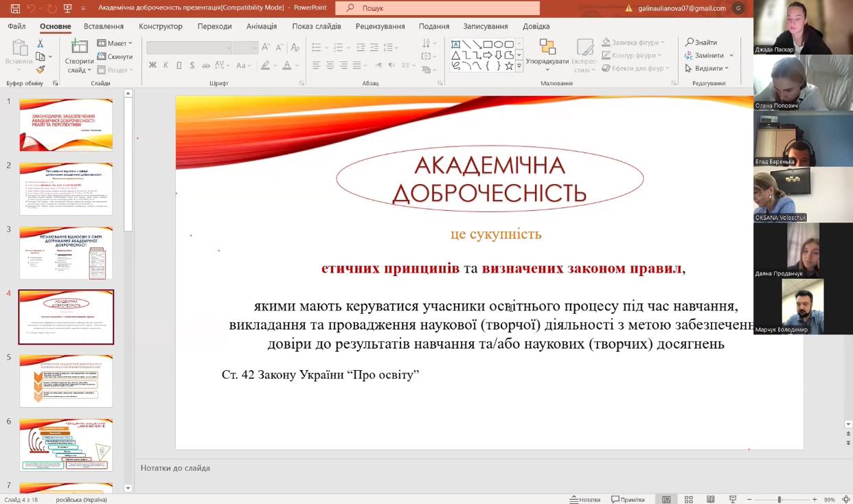853x504 pixels.
Task: Select slide 5 thumbnail in panel
Action: point(66,380)
